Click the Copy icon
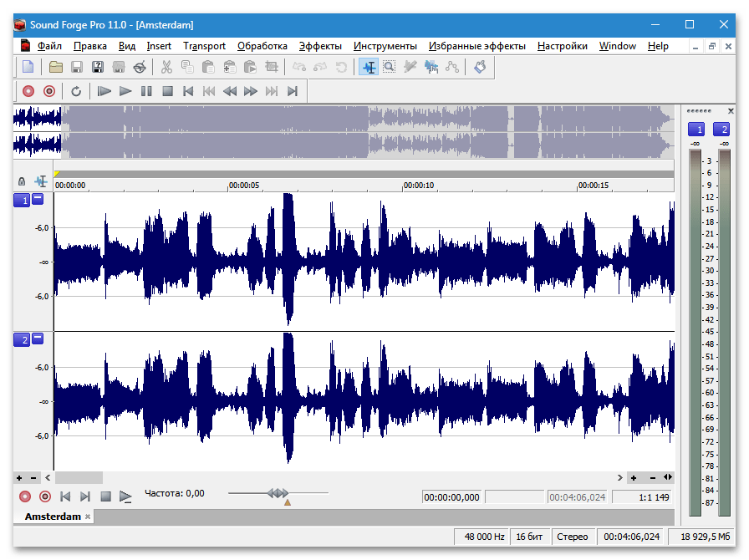This screenshot has height=560, width=749. click(x=187, y=67)
